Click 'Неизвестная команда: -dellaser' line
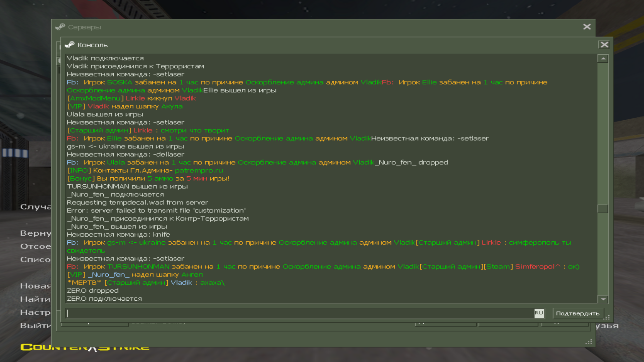 [x=125, y=155]
